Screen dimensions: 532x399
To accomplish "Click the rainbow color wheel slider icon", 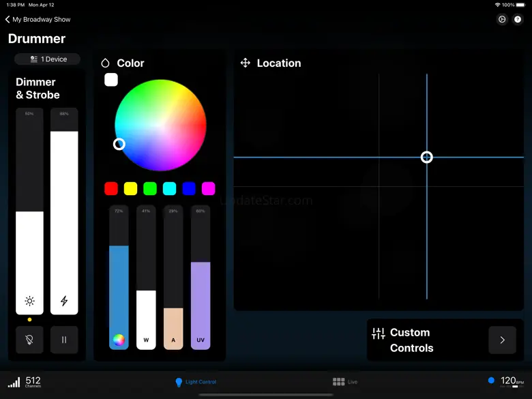I will click(119, 340).
